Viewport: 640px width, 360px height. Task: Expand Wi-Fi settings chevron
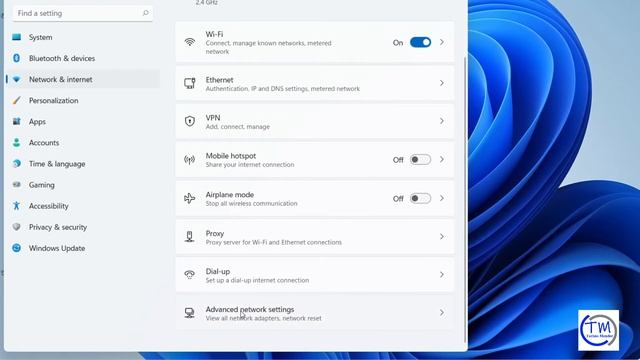(442, 42)
